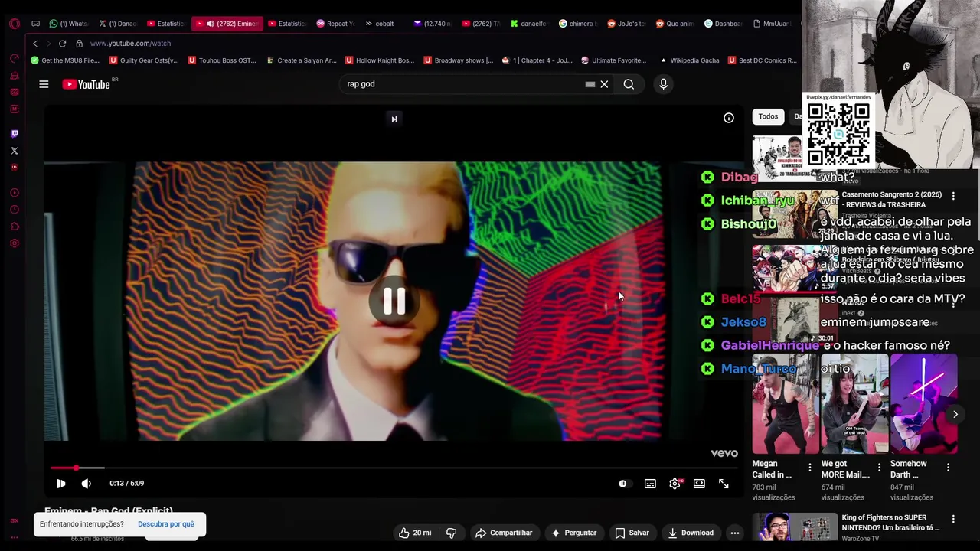Screen dimensions: 980x551
Task: Open options for 'We got MORE Mail' short
Action: [879, 467]
